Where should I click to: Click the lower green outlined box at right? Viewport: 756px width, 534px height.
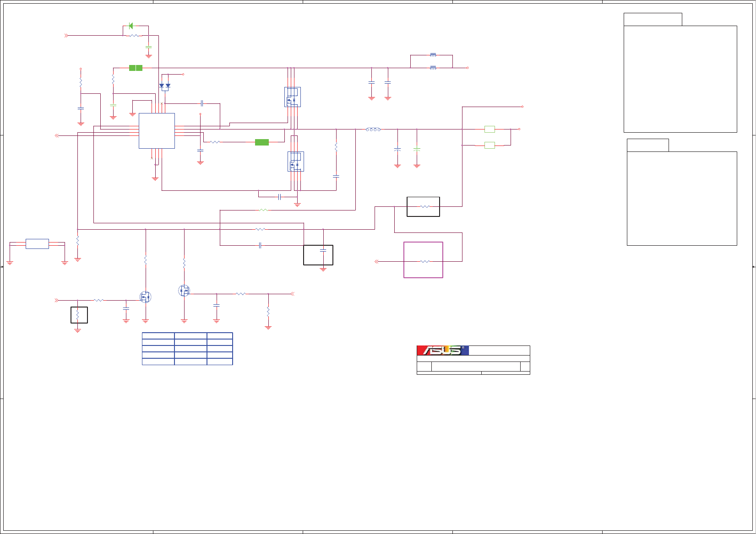pyautogui.click(x=489, y=145)
